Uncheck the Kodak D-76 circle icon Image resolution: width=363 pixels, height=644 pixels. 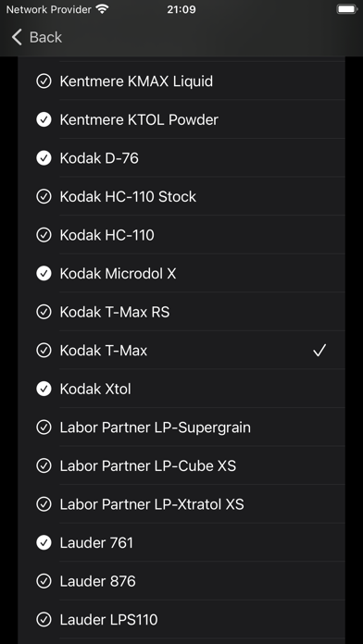click(x=44, y=158)
